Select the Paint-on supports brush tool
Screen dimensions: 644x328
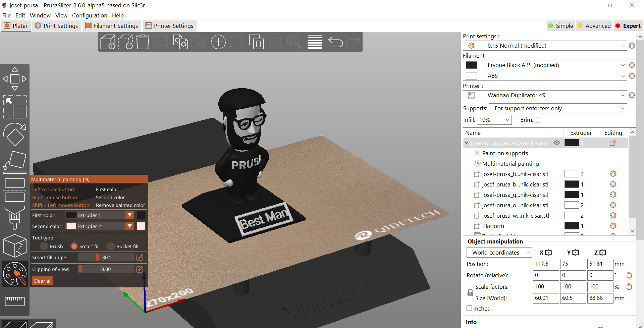15,218
